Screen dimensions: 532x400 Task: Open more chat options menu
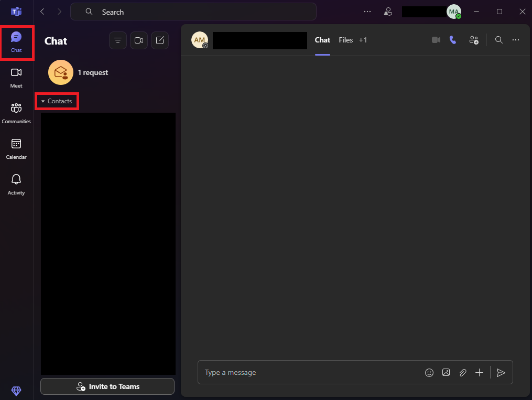coord(516,40)
